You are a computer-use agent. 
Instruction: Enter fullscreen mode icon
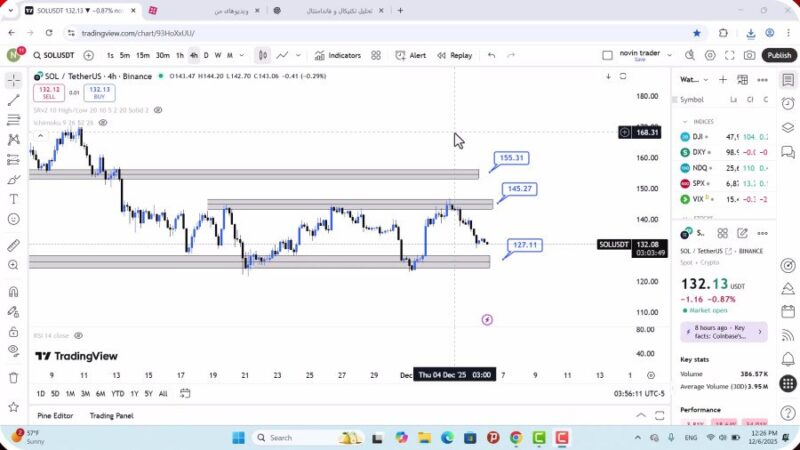[729, 56]
